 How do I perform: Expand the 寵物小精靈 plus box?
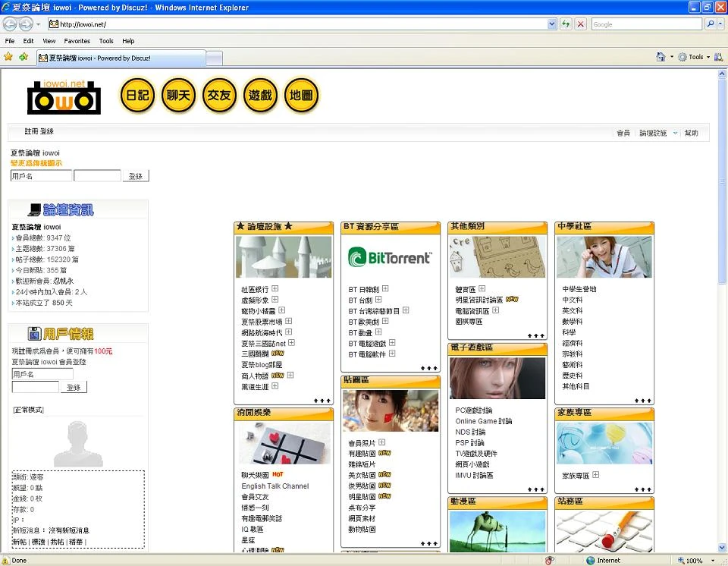282,310
